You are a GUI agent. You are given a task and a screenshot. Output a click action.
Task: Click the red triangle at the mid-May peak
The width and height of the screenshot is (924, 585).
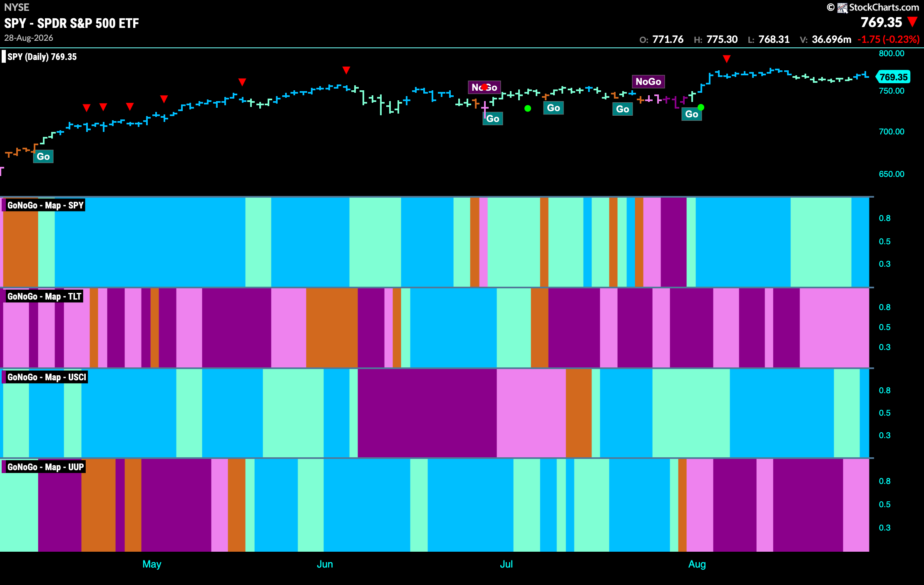pyautogui.click(x=242, y=82)
